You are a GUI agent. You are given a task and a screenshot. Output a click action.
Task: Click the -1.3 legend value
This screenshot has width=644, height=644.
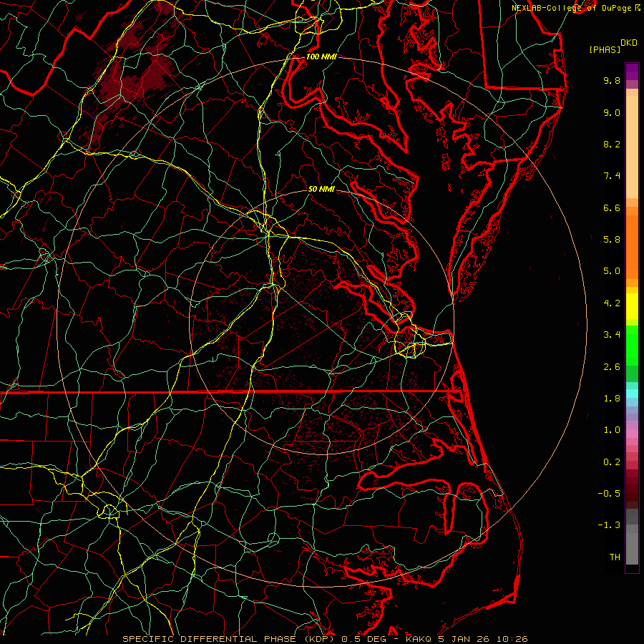point(609,525)
